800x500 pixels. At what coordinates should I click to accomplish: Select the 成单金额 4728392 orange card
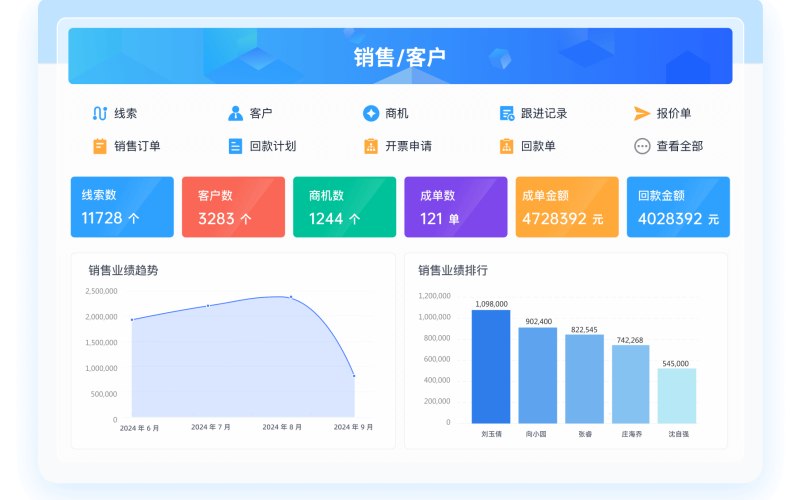[567, 207]
